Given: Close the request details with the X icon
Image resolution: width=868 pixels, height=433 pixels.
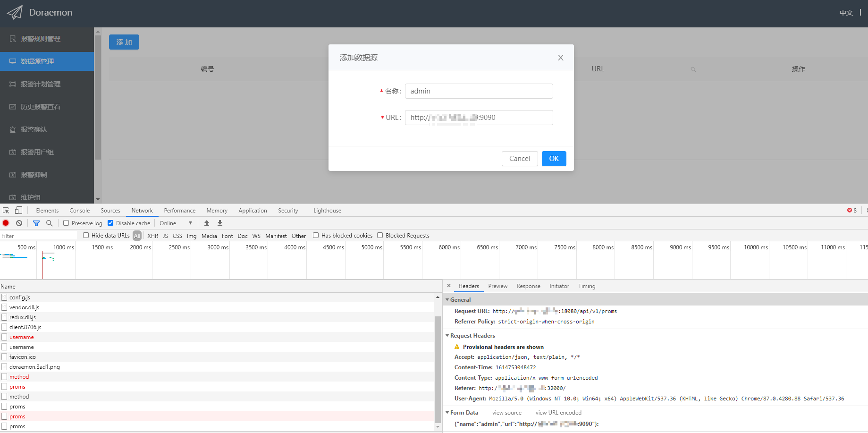Looking at the screenshot, I should (x=448, y=286).
